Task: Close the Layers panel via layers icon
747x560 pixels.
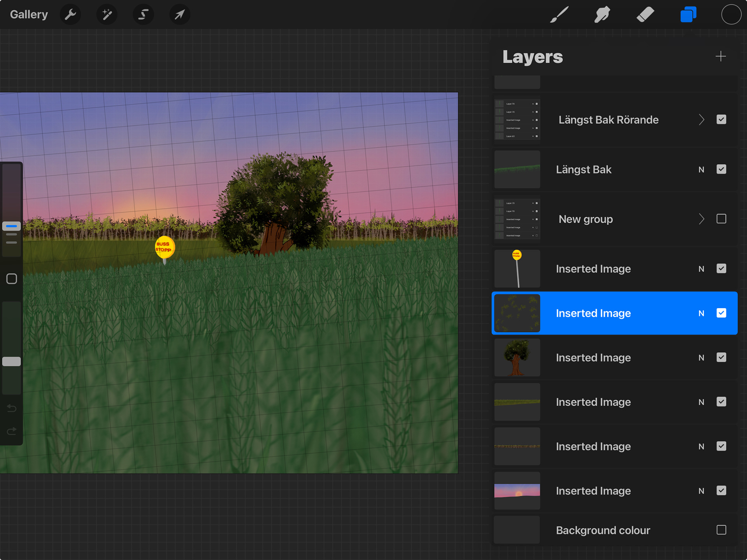Action: (688, 15)
